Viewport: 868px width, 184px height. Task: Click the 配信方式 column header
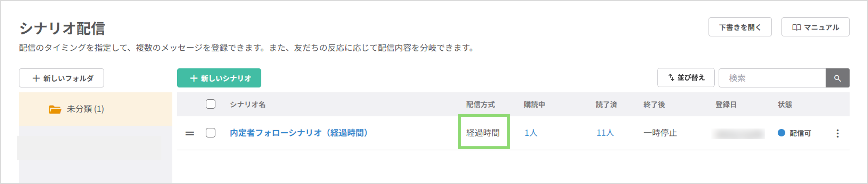tap(480, 105)
